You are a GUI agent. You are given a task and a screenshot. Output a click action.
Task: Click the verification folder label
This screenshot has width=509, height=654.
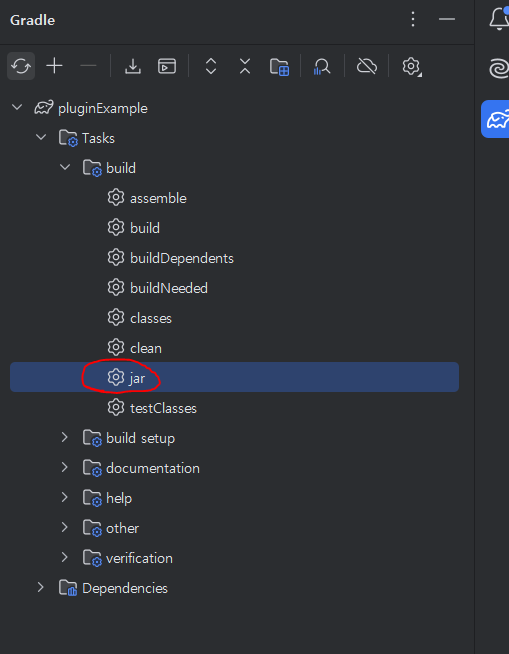pos(139,558)
